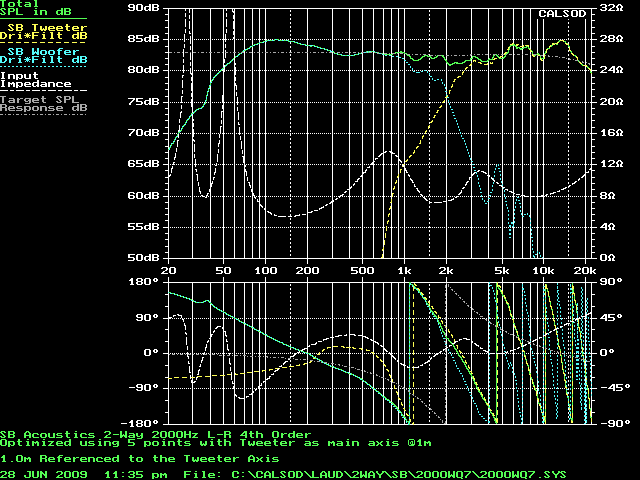Click the Target SPL Response dB legend
Image resolution: width=640 pixels, height=480 pixels.
pos(43,103)
